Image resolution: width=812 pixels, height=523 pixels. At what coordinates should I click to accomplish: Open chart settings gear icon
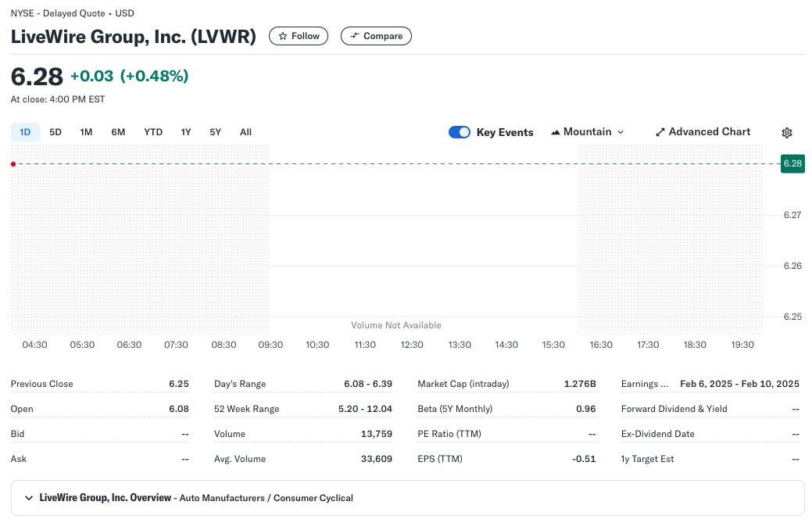(787, 133)
